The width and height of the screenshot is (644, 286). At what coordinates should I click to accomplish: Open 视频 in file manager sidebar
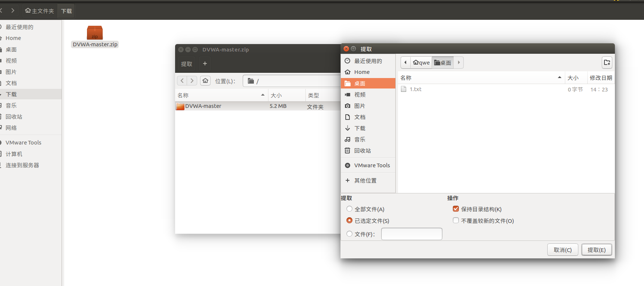tap(31, 60)
